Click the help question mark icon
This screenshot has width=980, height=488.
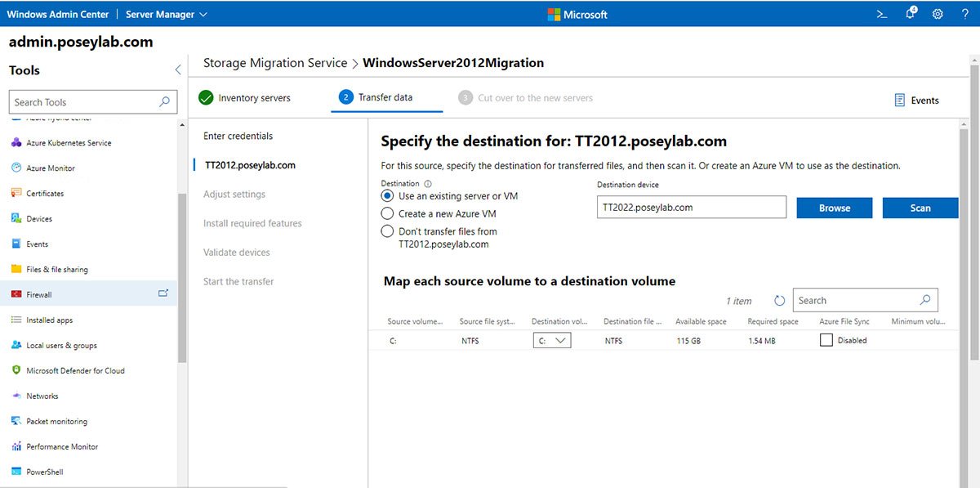coord(964,14)
